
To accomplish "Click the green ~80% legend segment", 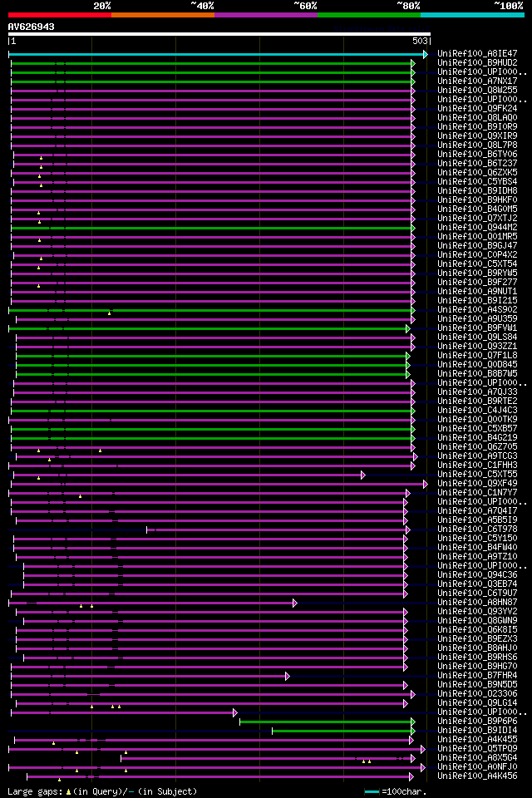I will pos(369,15).
